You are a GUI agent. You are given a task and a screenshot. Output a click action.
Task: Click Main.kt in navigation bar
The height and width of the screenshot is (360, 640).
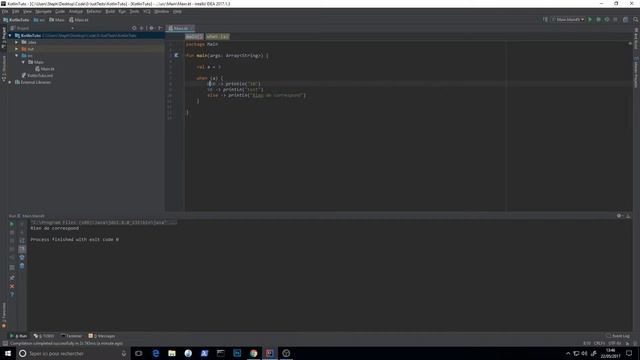coord(79,20)
